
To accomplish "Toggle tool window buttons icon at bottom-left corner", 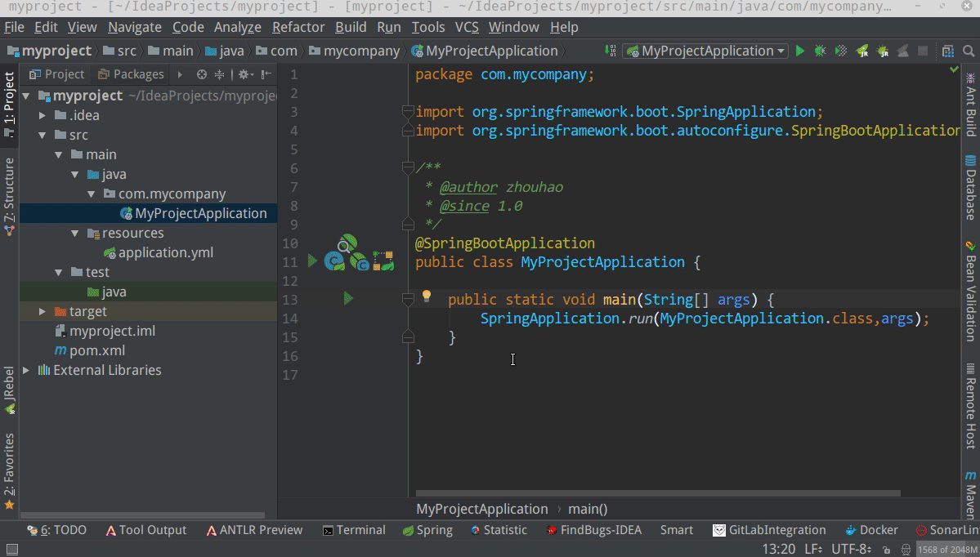I will 11,550.
